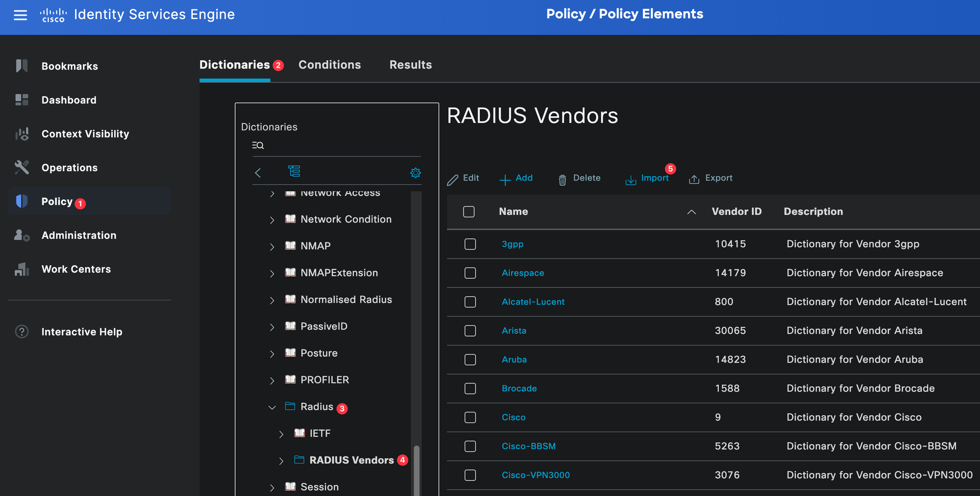Check the box for the Airespace vendor
The image size is (980, 496).
click(470, 273)
